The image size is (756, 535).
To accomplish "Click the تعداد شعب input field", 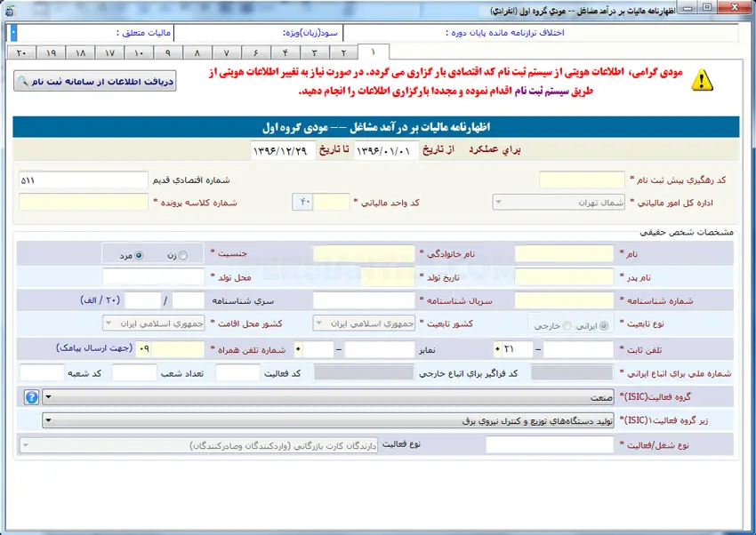I will pyautogui.click(x=134, y=372).
